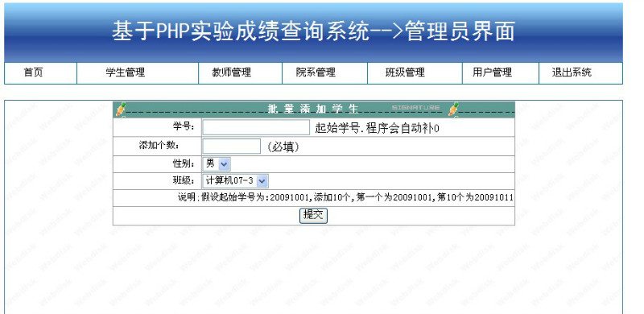Select the 班级管理 menu item
Screen dimensions: 644x314
tap(405, 72)
